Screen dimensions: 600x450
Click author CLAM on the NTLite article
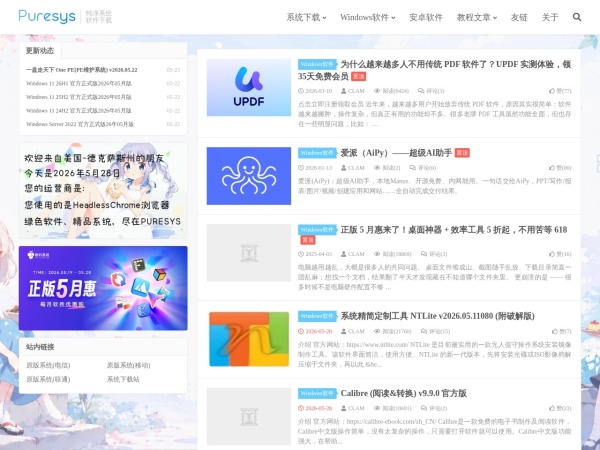(353, 331)
